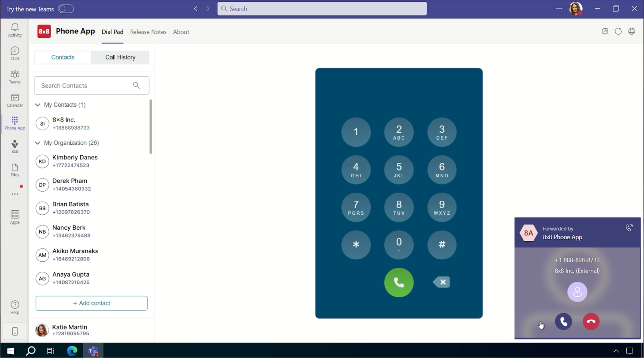The width and height of the screenshot is (644, 358).
Task: Click the answer call button in notification
Action: click(x=564, y=322)
